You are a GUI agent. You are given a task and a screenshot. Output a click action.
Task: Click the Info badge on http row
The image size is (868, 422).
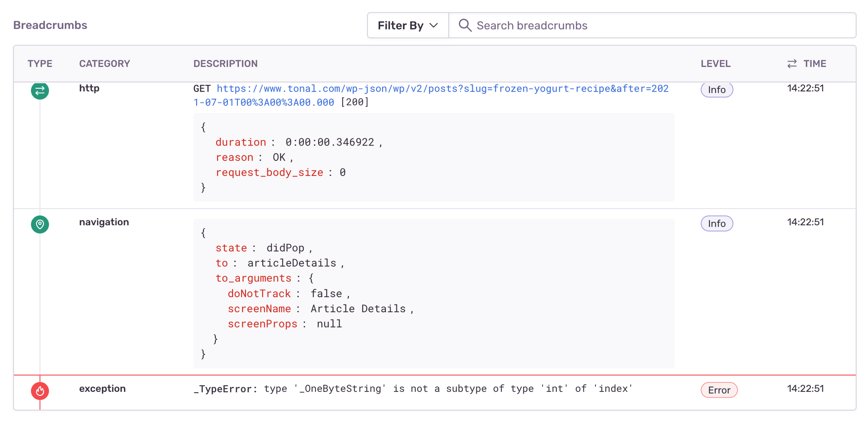coord(717,90)
